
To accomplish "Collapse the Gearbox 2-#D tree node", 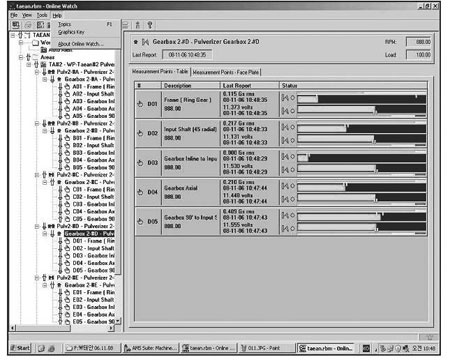I will pyautogui.click(x=45, y=233).
